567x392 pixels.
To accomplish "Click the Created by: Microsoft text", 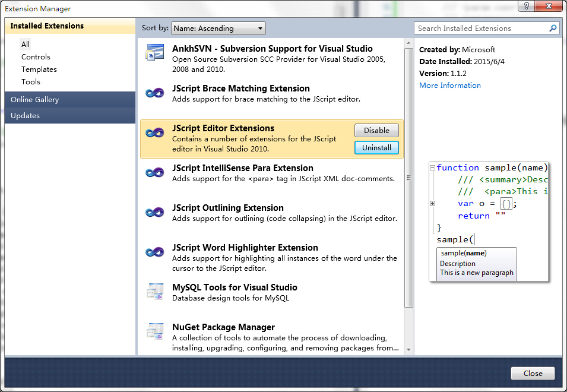I will pyautogui.click(x=457, y=49).
